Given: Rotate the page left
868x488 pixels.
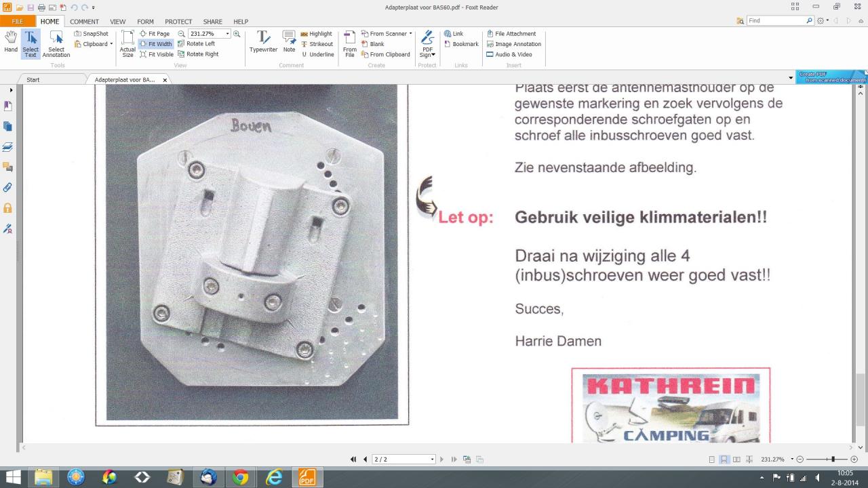Looking at the screenshot, I should coord(196,44).
